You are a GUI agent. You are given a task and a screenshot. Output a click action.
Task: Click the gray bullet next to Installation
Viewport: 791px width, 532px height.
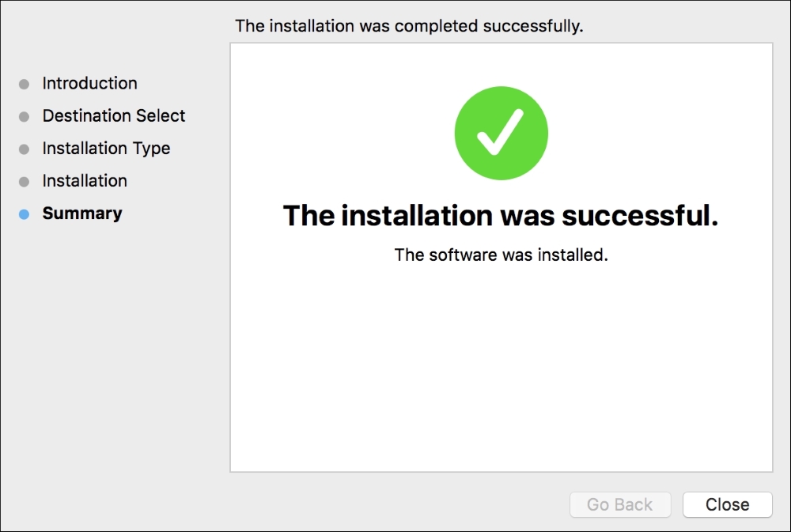click(24, 182)
